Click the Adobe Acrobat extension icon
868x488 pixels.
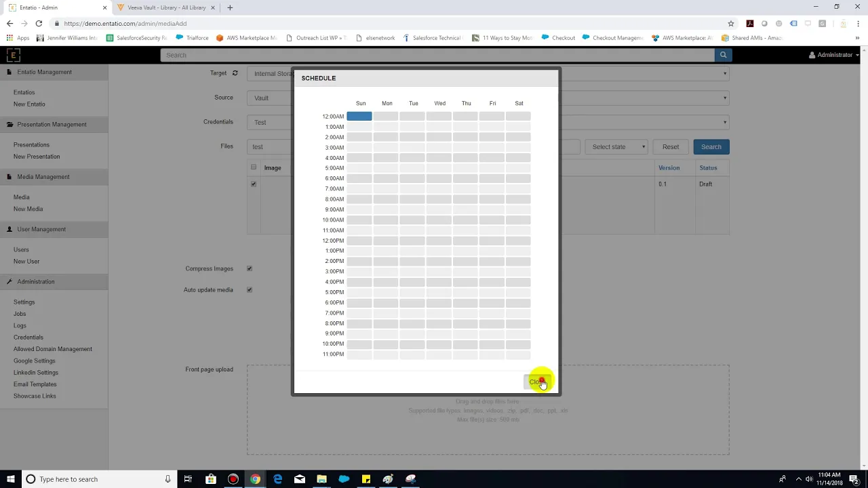tap(750, 23)
